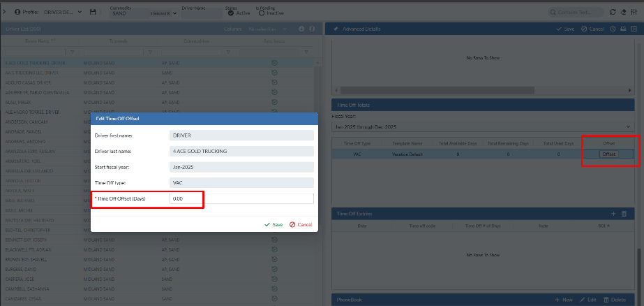The width and height of the screenshot is (644, 306).
Task: Open the Sync Issues column filter funnel
Action: 306,52
